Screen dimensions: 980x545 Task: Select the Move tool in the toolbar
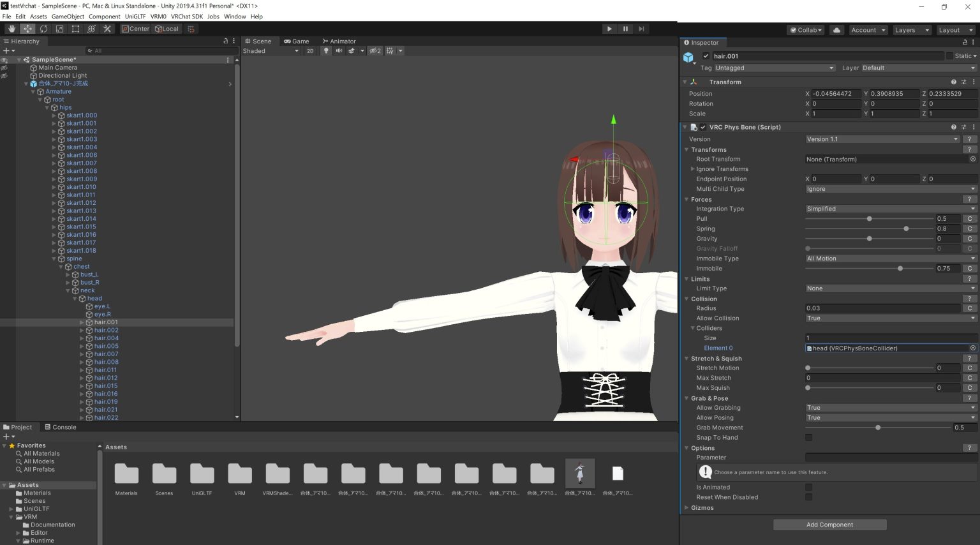[x=27, y=28]
